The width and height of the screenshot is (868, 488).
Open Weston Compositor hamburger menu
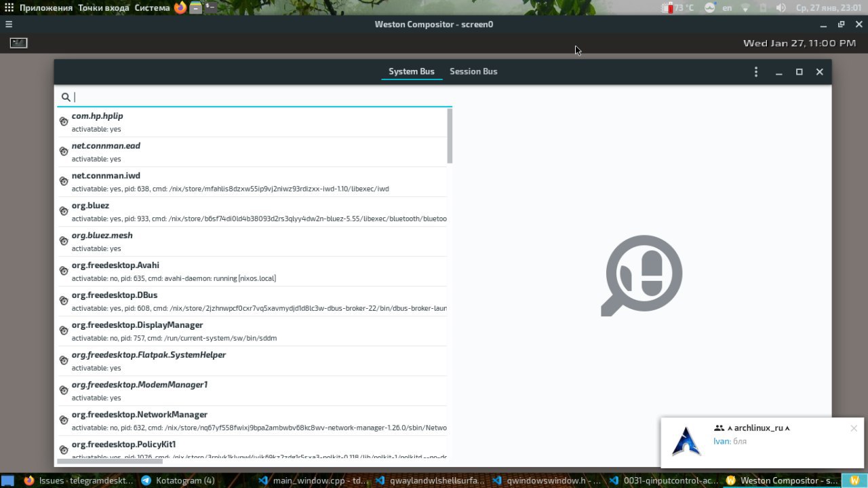(9, 24)
